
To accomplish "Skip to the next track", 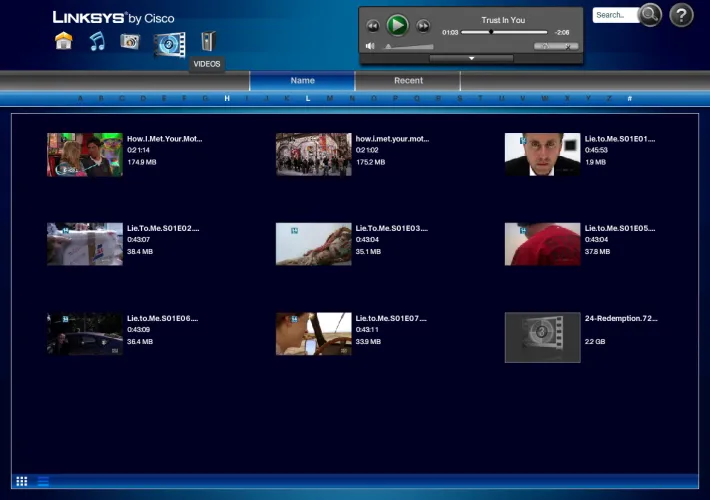I will [423, 26].
